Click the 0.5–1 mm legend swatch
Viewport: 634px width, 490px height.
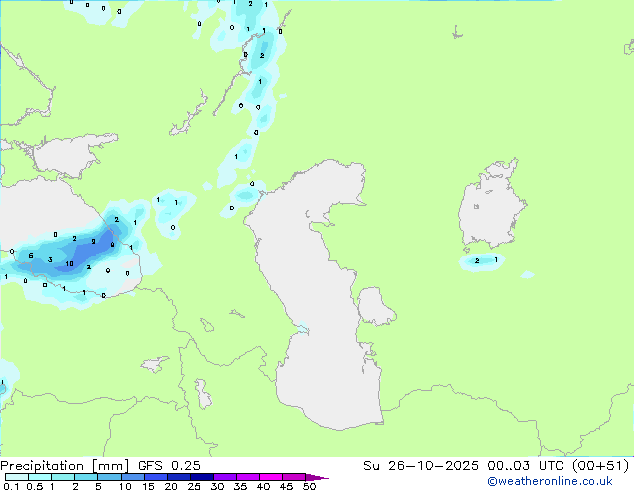pos(40,477)
